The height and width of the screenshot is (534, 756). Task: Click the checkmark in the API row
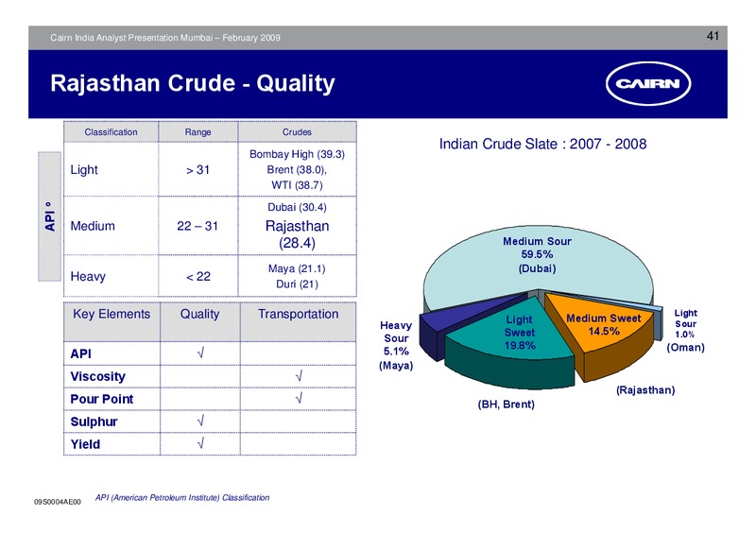tap(200, 353)
